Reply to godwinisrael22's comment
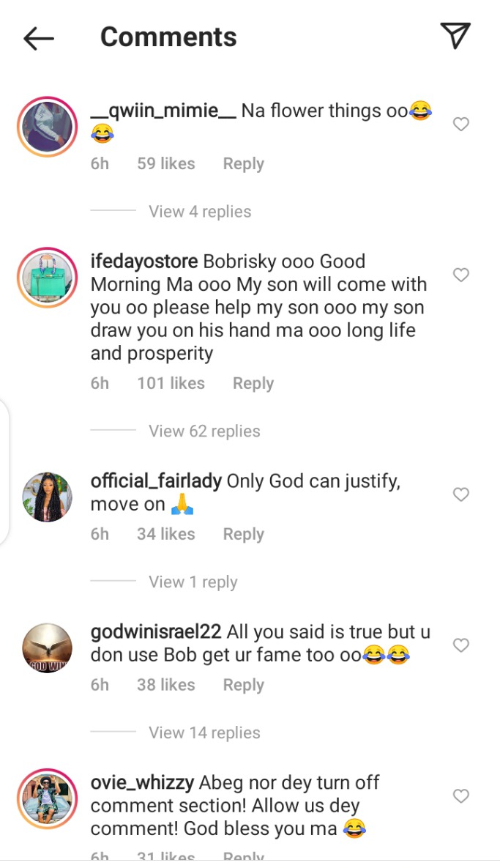The image size is (500, 868). [243, 686]
